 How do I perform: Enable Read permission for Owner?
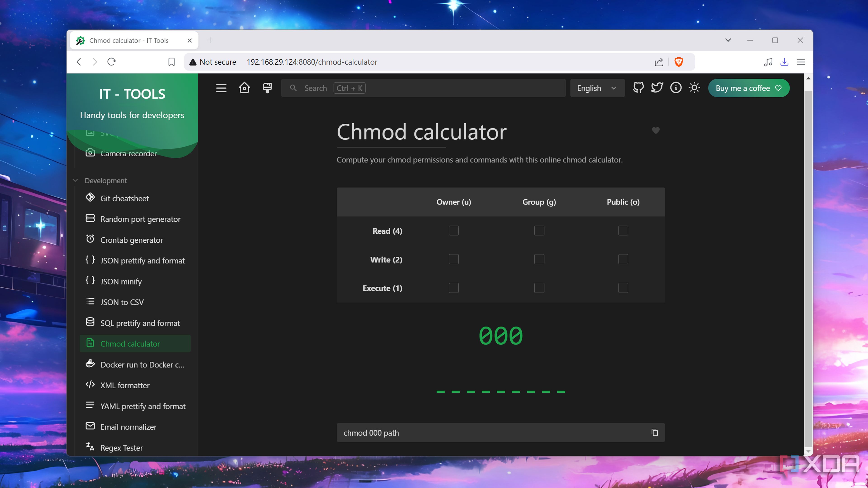click(453, 230)
